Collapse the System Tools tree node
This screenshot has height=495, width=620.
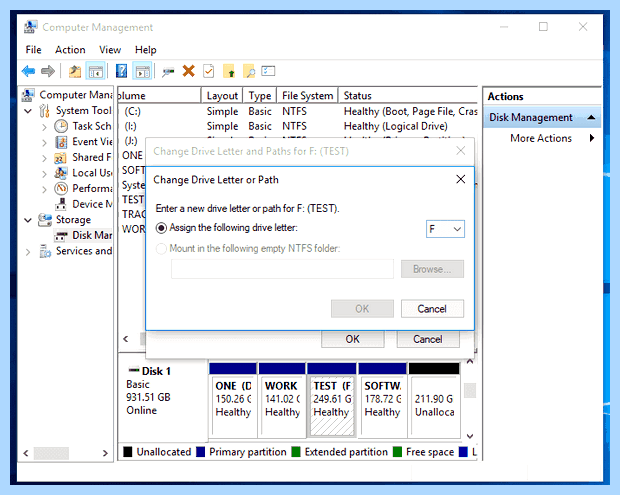coord(28,111)
